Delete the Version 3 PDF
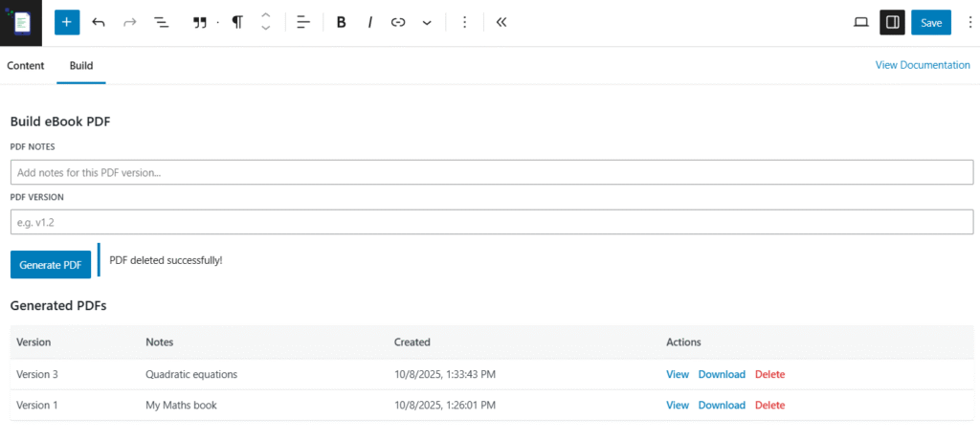 (769, 374)
